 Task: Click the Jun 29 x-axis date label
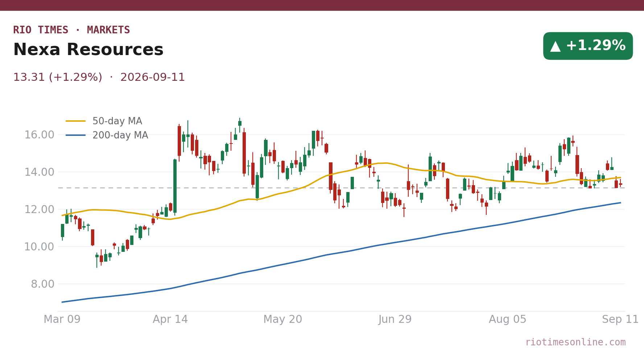(x=395, y=319)
